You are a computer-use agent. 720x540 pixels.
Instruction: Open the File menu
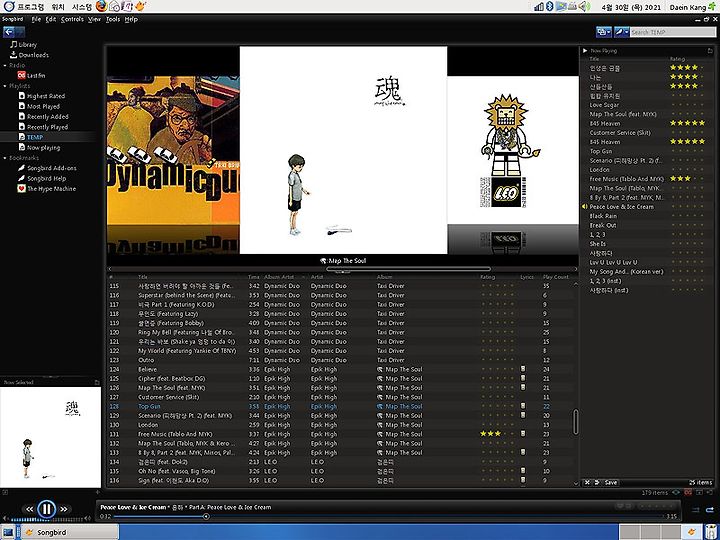(x=36, y=19)
